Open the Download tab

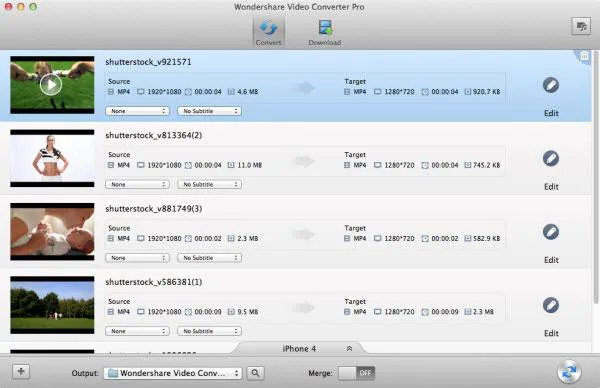tap(324, 32)
